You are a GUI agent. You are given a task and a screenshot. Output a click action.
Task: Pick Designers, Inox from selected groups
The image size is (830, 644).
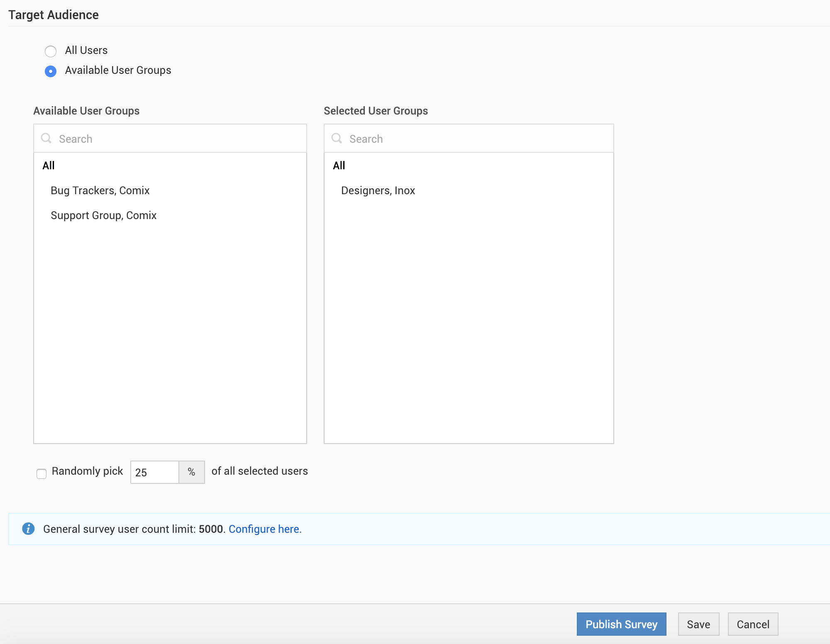click(378, 190)
